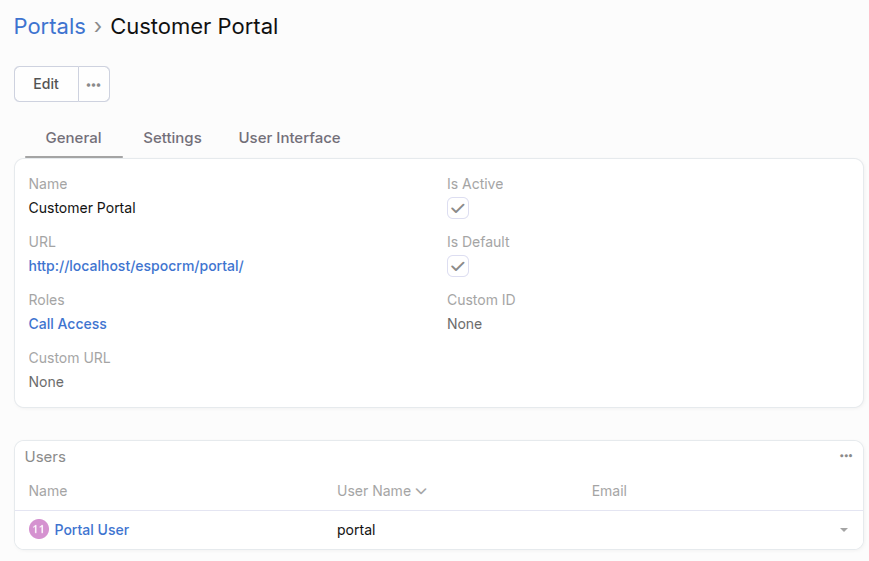Click the Name column header in Users
869x561 pixels.
(x=48, y=491)
